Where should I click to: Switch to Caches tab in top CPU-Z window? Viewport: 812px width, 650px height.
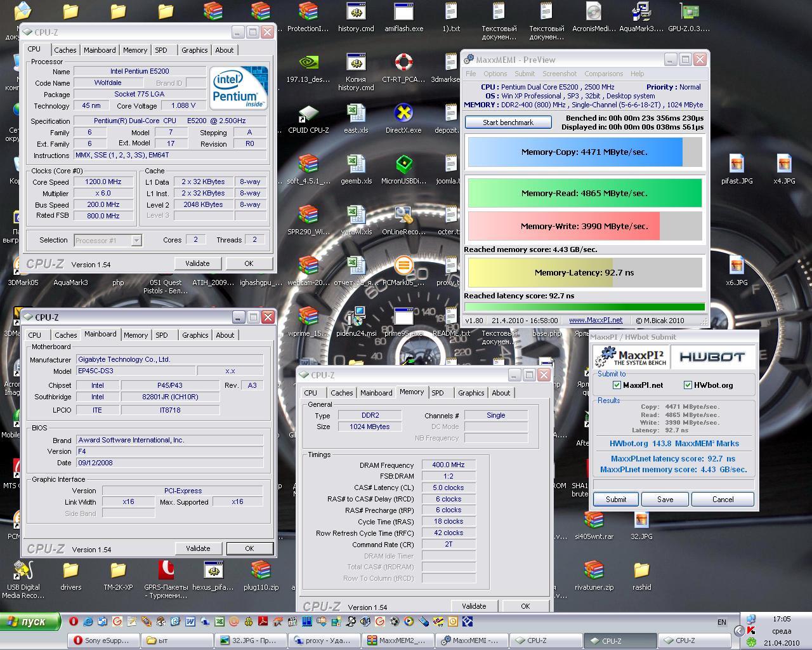(65, 50)
